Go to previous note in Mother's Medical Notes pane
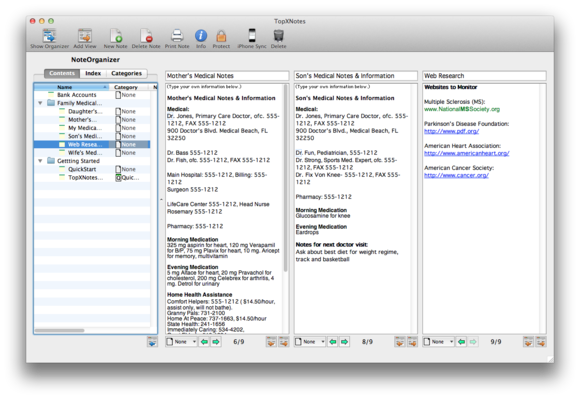 (x=204, y=342)
